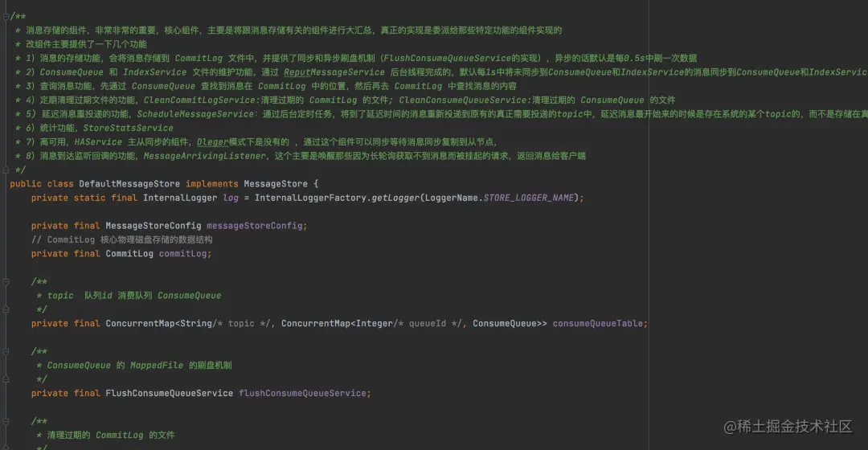Image resolution: width=868 pixels, height=450 pixels.
Task: Click 'ConcurrentMap<Integer' in the consumeQueueTable declaration
Action: [337, 323]
